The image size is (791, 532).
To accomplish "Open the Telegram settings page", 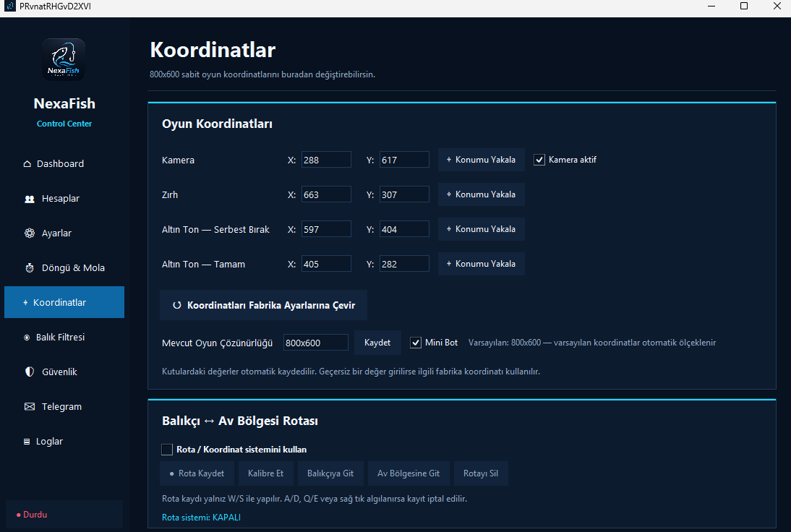I will [64, 406].
